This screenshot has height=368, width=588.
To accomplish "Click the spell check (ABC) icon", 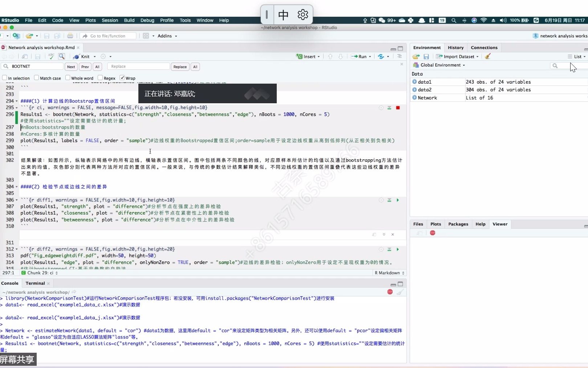I will click(x=51, y=56).
